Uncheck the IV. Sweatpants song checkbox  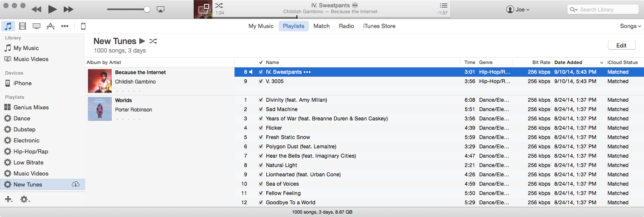click(x=261, y=72)
